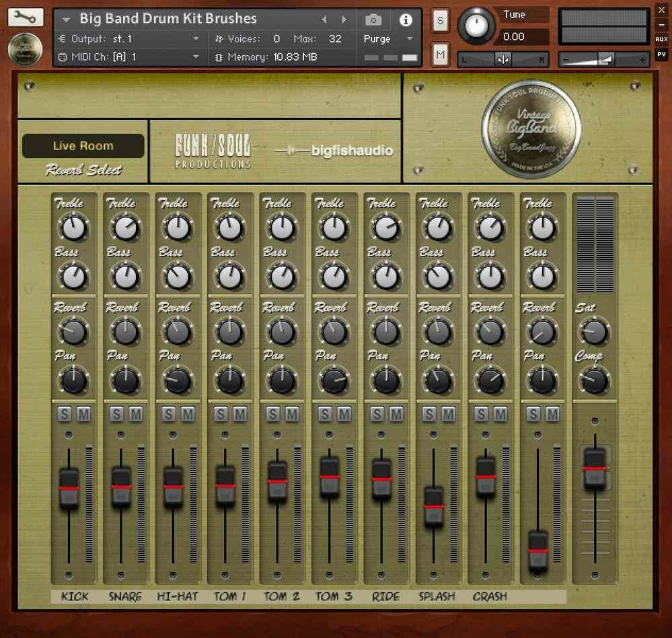Solo the Kick channel
This screenshot has width=672, height=638.
point(64,415)
